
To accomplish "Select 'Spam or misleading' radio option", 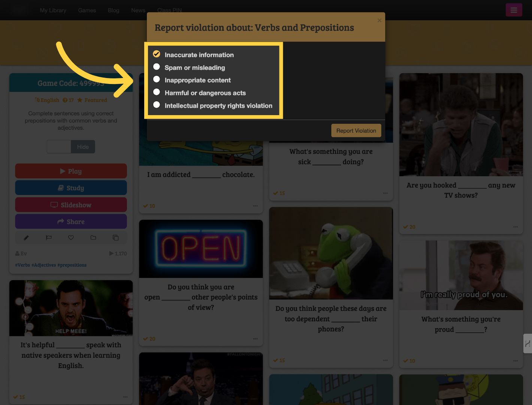I will click(x=157, y=67).
